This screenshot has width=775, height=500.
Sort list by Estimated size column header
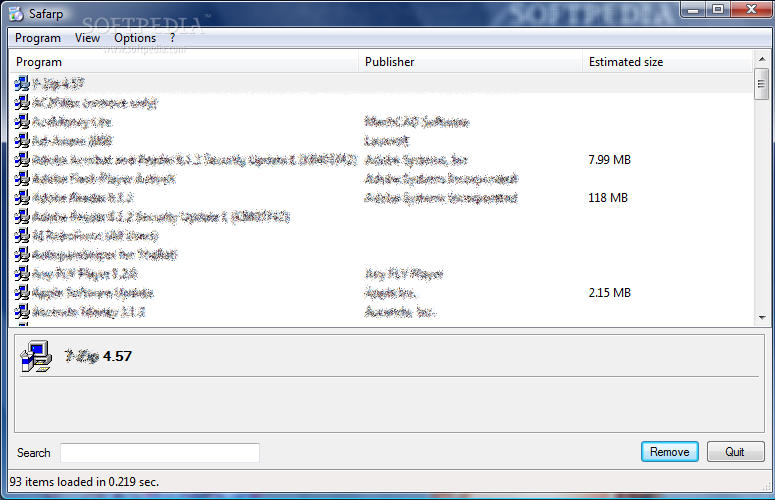pos(667,62)
